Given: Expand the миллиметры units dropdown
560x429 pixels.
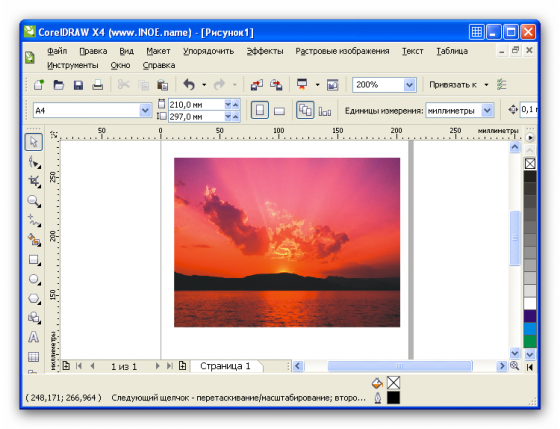Looking at the screenshot, I should pos(488,110).
